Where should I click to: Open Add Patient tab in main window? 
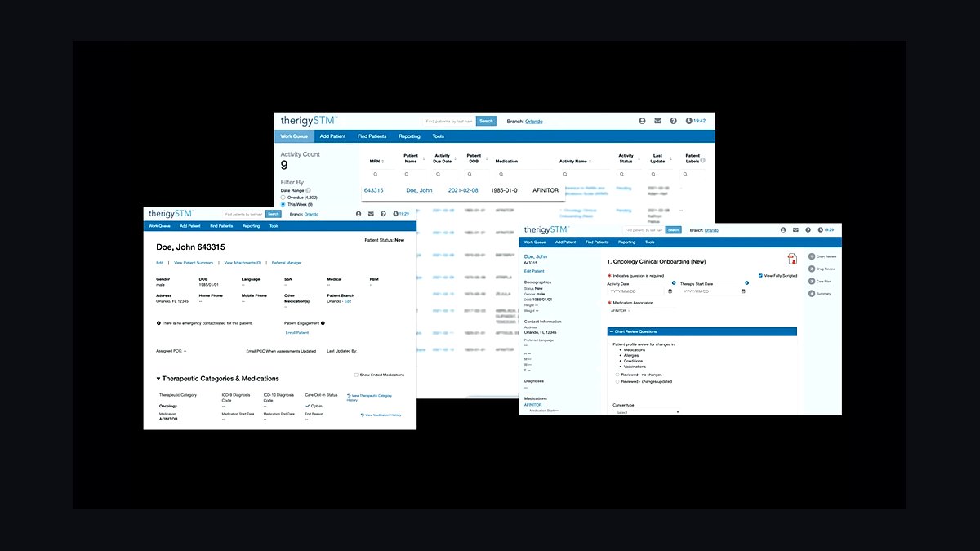[x=332, y=136]
